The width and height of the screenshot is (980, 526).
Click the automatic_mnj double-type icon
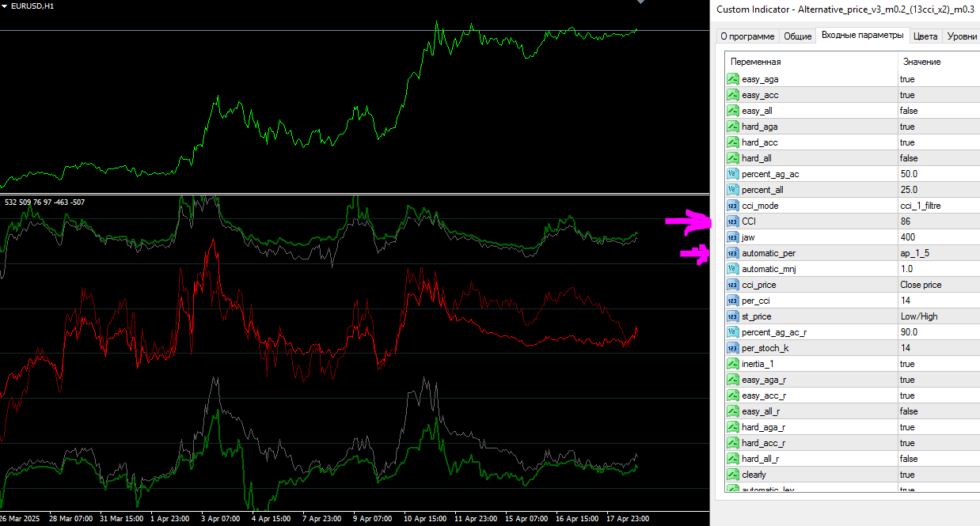(x=733, y=269)
